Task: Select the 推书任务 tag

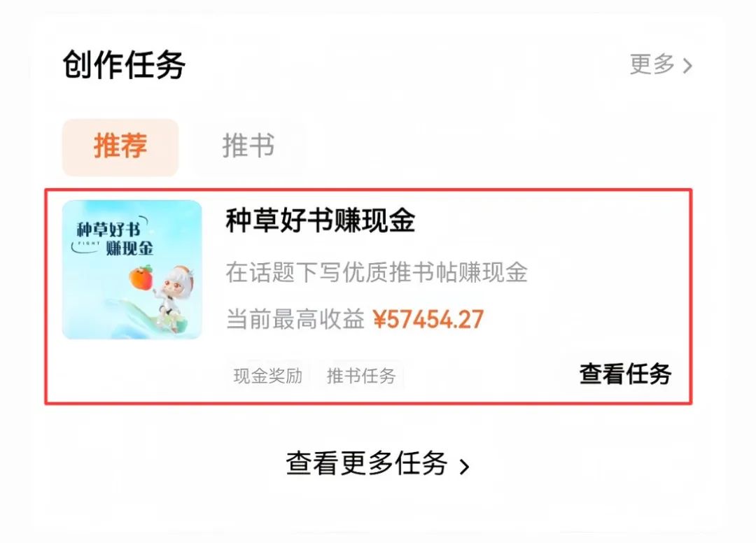Action: coord(361,376)
